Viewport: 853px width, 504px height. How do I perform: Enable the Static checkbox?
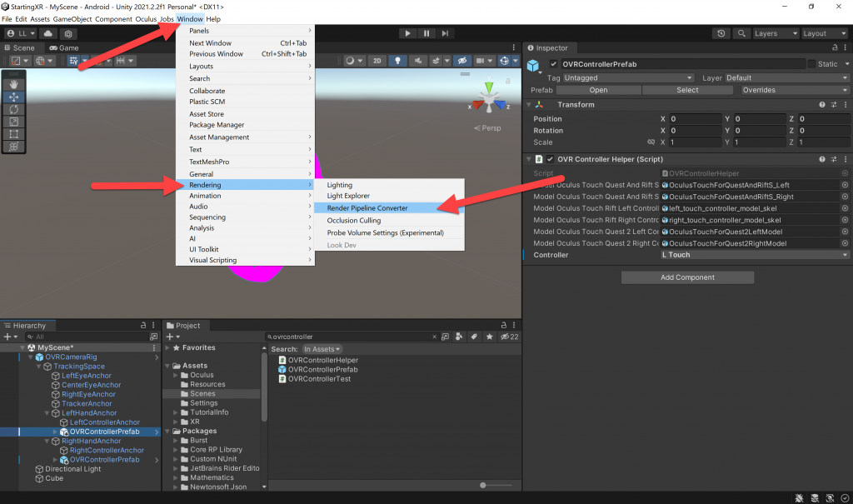(811, 64)
